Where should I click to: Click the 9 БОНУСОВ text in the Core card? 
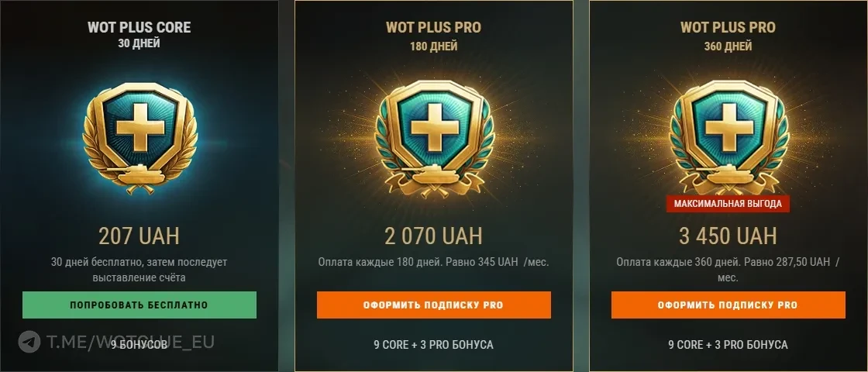139,345
